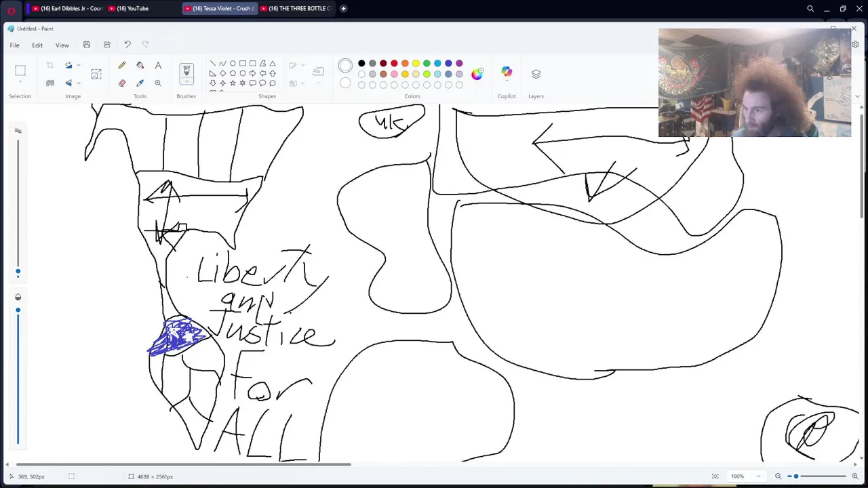This screenshot has width=868, height=488.
Task: Pick the Hexagon shape
Action: pos(242,73)
